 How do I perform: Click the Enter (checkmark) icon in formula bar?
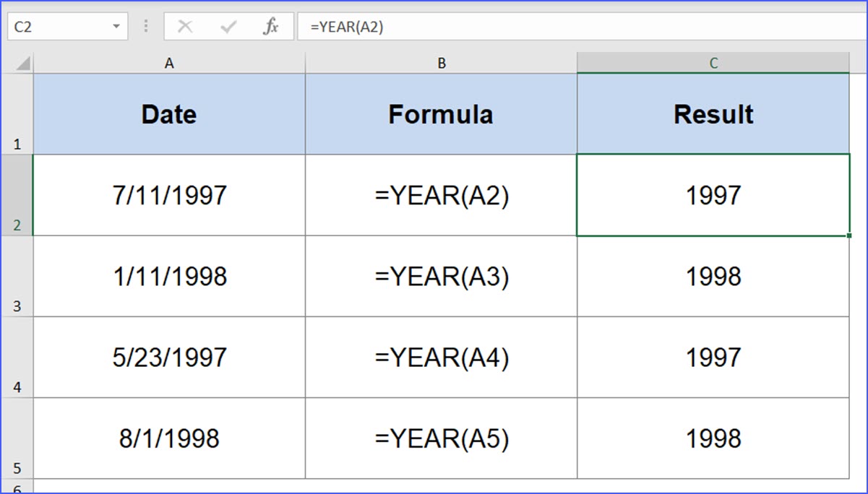228,25
